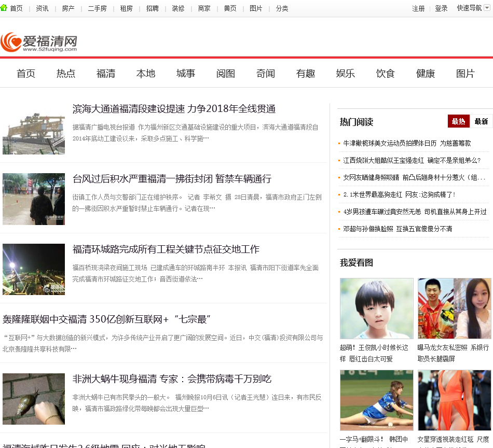Click the green home icon in top bar
493x448 pixels.
(x=4, y=8)
